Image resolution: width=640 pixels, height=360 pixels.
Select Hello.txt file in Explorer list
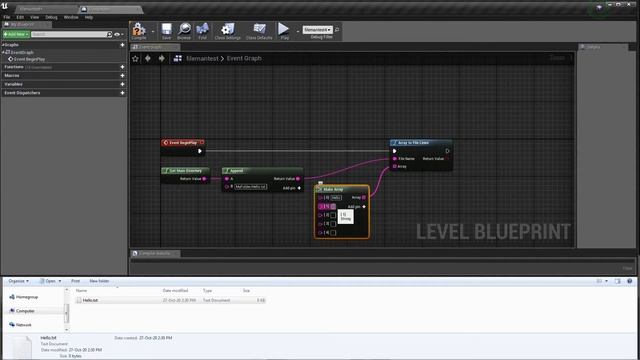(x=170, y=300)
